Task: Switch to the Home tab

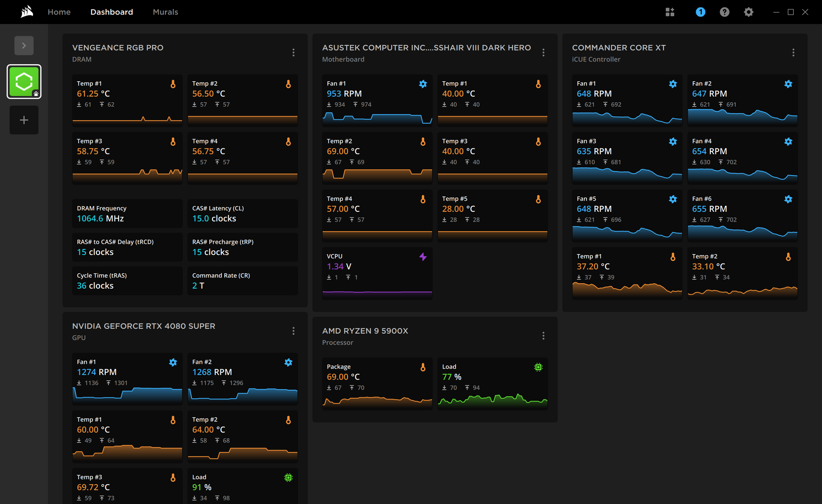Action: coord(59,12)
